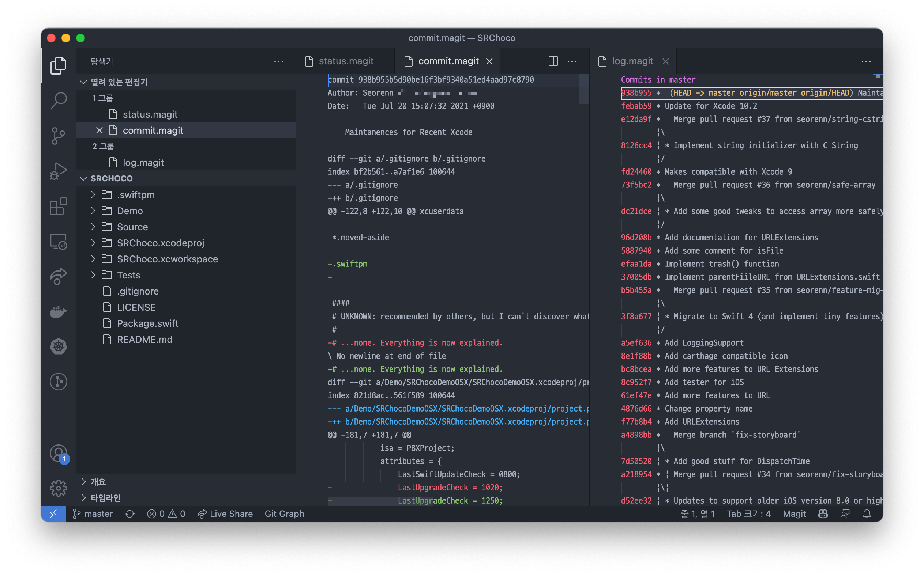Switch to the status.magit tab
Viewport: 924px width, 576px height.
345,61
